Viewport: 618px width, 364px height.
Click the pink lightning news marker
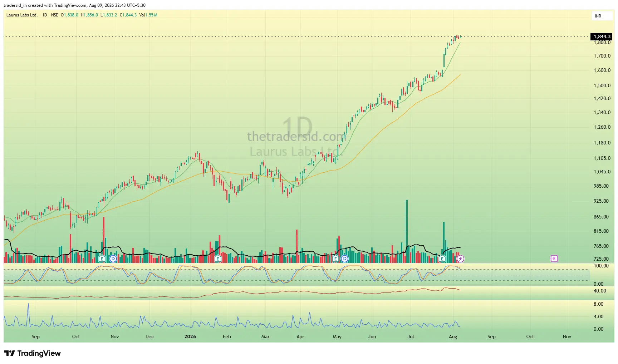tap(461, 259)
